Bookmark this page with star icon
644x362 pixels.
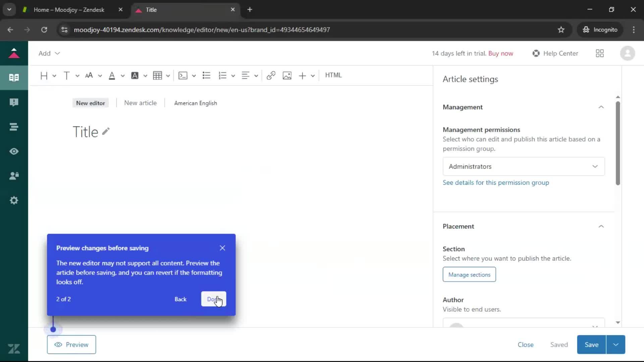tap(561, 29)
